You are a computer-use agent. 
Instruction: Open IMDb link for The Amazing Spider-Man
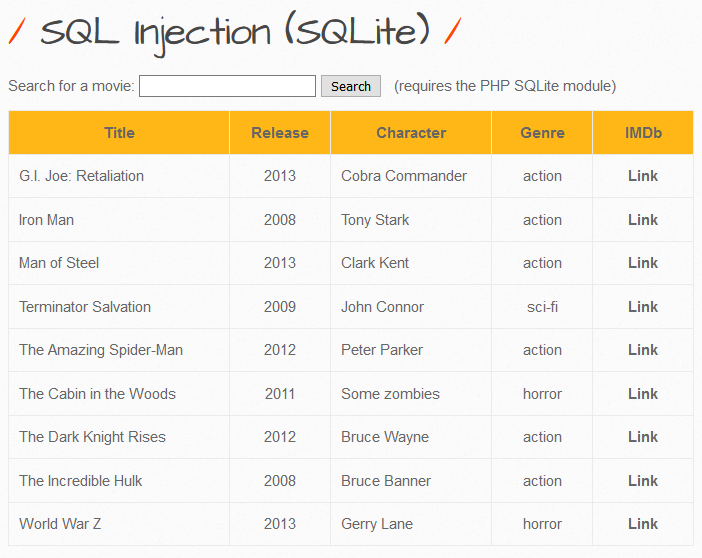(643, 350)
